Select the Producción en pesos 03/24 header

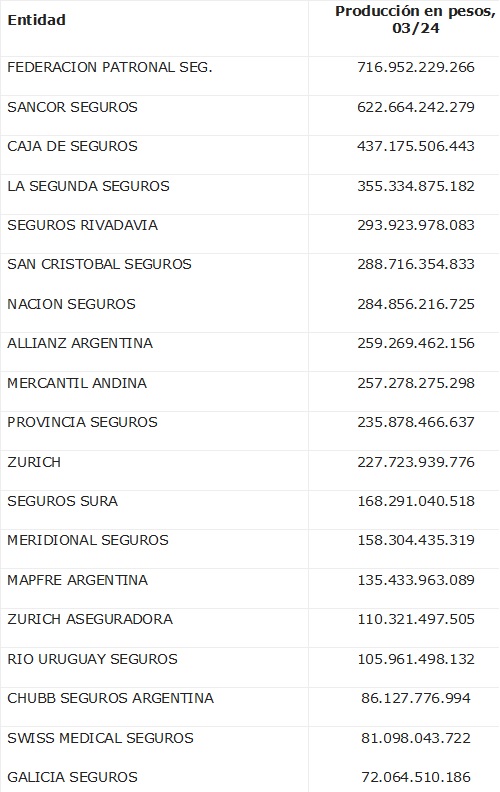[x=415, y=20]
